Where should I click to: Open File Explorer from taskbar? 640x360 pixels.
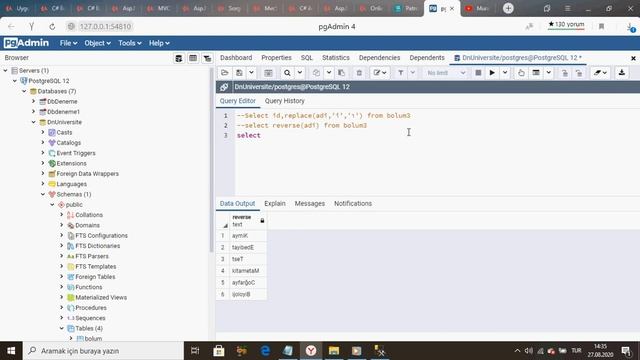coord(334,351)
